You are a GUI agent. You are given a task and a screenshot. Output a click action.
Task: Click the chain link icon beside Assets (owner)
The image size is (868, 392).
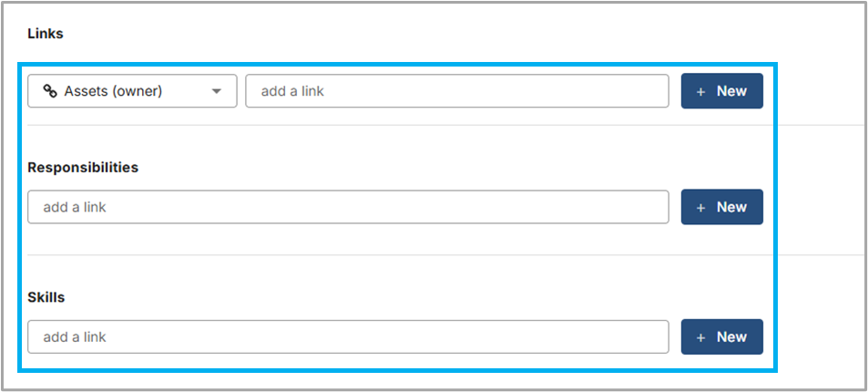(50, 91)
